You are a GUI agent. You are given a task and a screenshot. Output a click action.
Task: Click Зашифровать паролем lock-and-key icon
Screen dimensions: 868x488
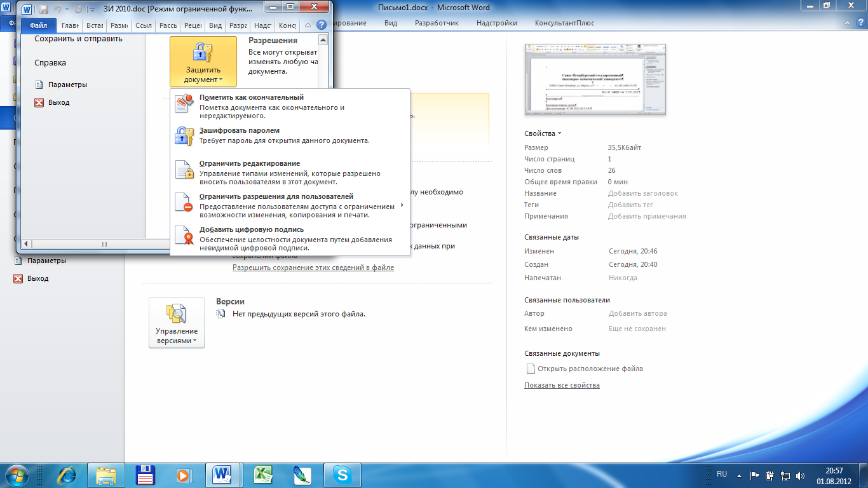coord(184,136)
